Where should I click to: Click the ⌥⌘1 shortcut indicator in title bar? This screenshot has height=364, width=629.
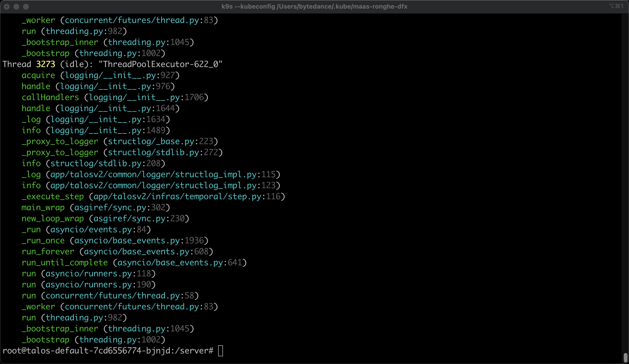coord(616,6)
